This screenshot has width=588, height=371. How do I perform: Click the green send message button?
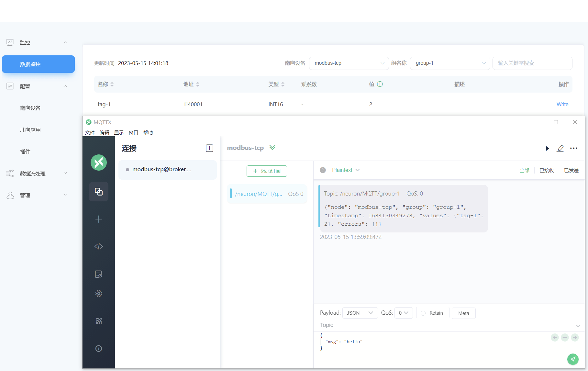(x=573, y=359)
